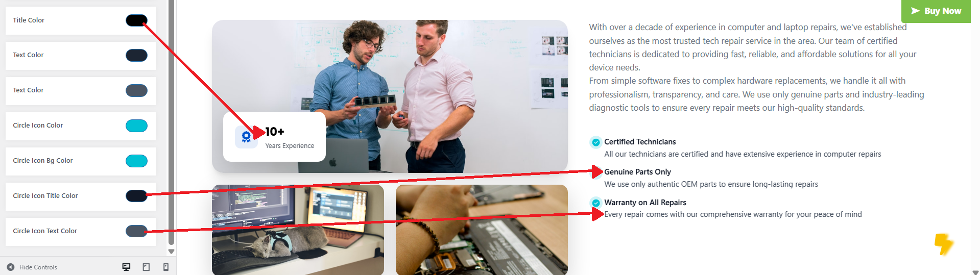Open the first Text Color swatch
This screenshot has height=275, width=980.
[x=136, y=55]
